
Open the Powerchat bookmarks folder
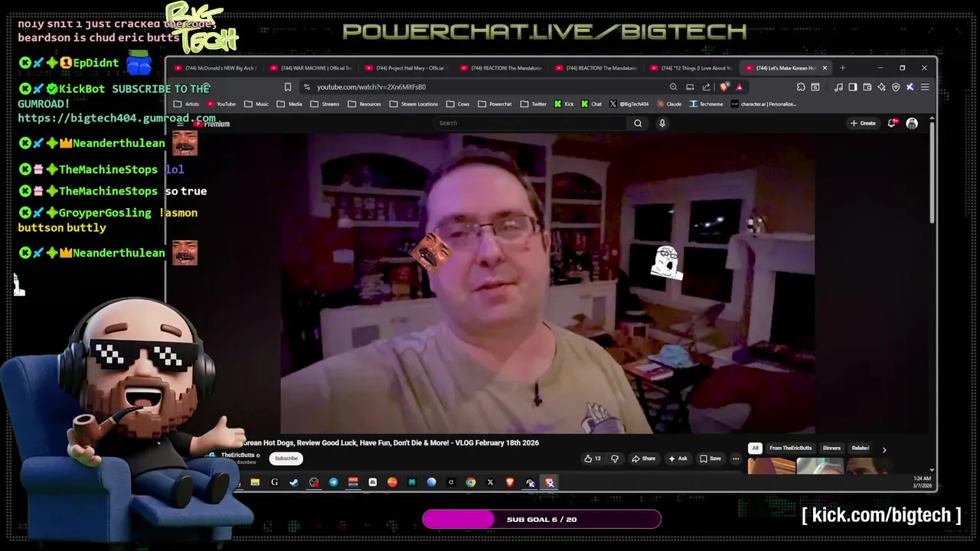(495, 104)
